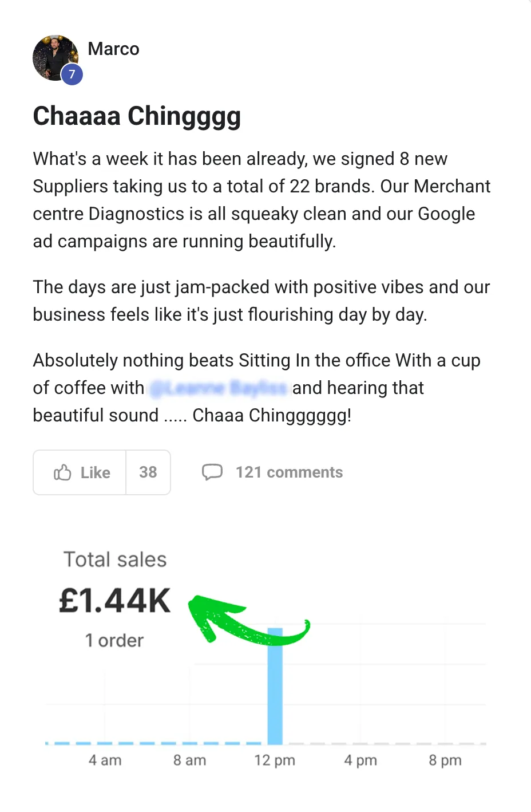The height and width of the screenshot is (812, 531).
Task: Select the blue sales bar at 12 pm
Action: point(275,687)
